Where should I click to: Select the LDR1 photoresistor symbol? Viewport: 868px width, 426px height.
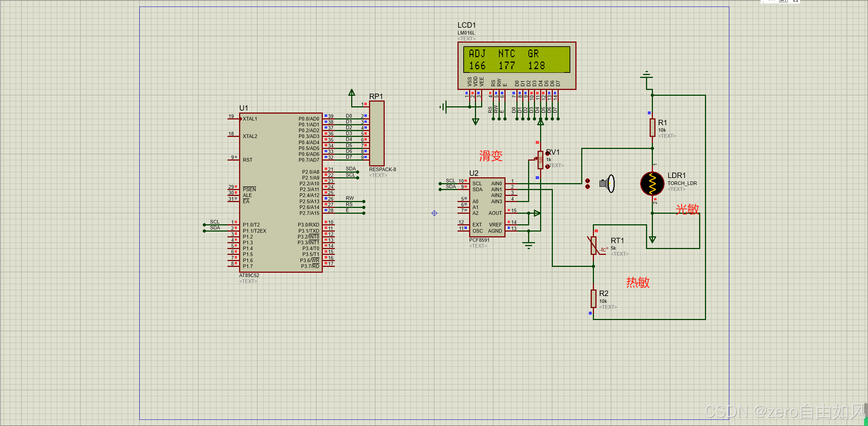pos(652,184)
